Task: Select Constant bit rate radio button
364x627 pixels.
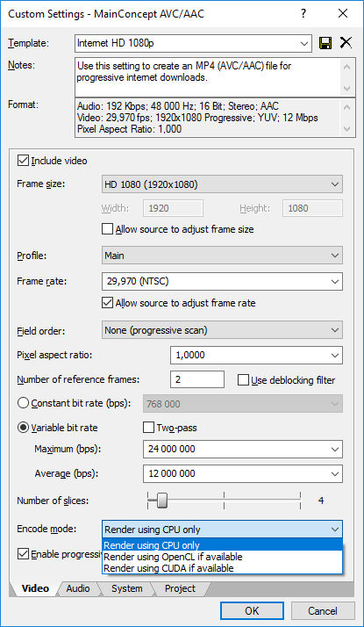Action: (23, 403)
